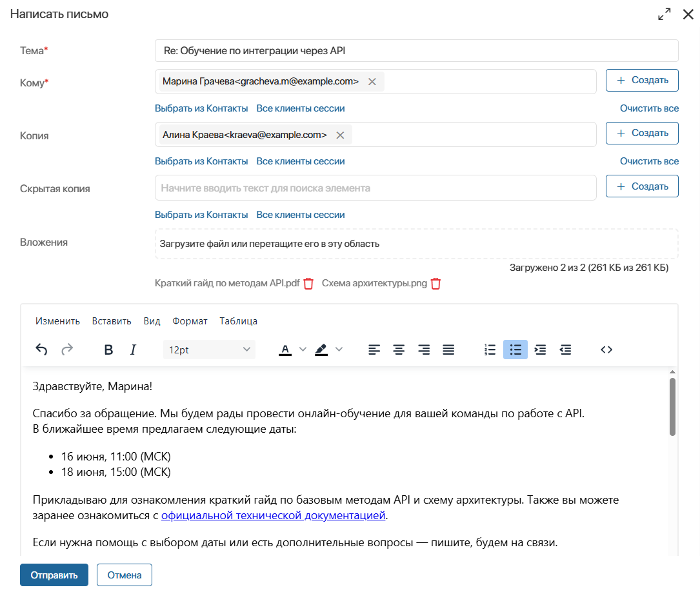Open the 12pt font size dropdown
700x592 pixels.
(x=209, y=349)
